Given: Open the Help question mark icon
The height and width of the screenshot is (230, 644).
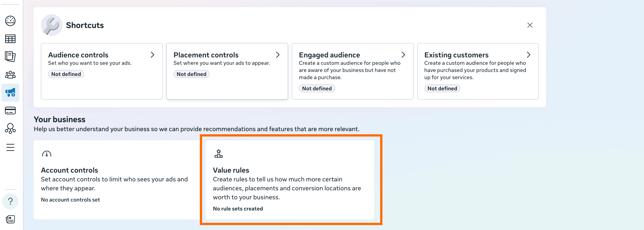Looking at the screenshot, I should 10,201.
